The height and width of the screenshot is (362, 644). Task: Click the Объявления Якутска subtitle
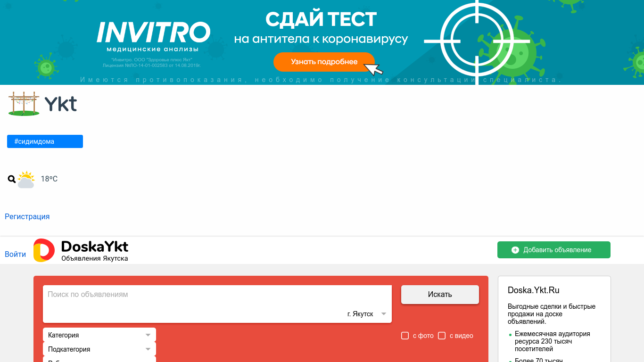(x=95, y=258)
